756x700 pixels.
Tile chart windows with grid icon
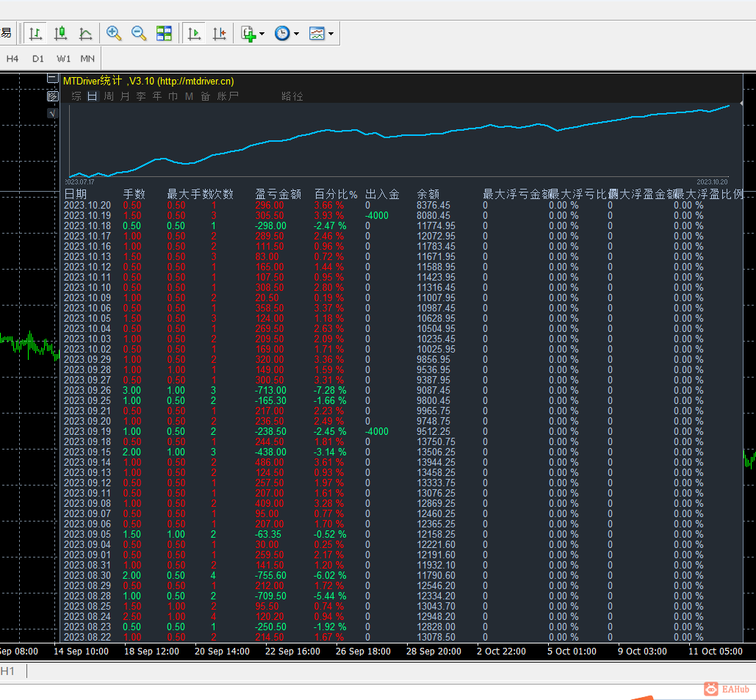[x=164, y=33]
